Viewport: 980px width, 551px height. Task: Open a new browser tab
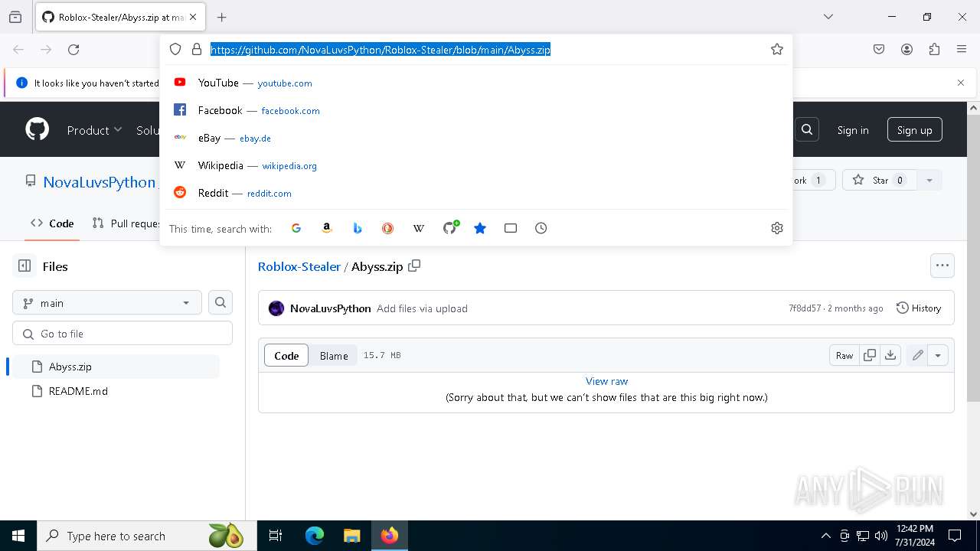point(222,17)
